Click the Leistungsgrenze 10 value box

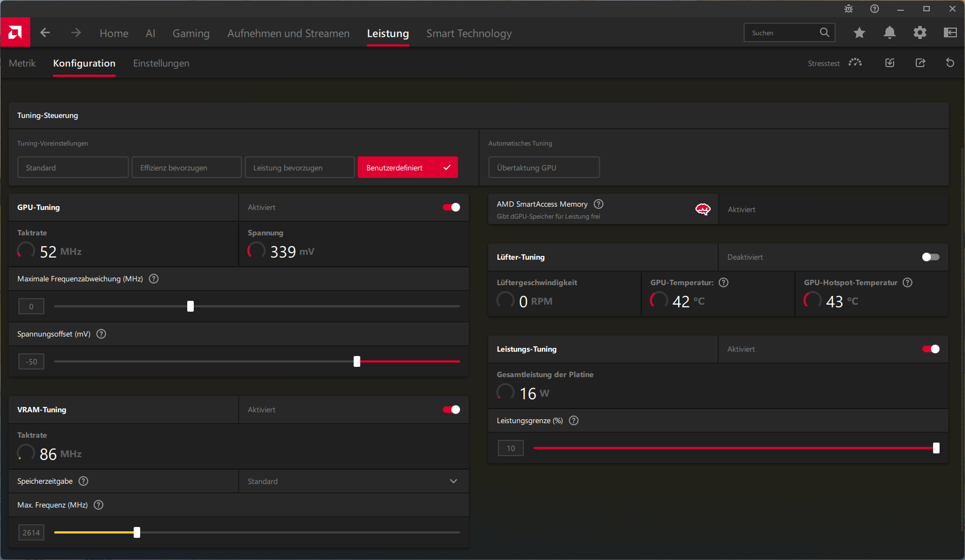click(x=511, y=448)
